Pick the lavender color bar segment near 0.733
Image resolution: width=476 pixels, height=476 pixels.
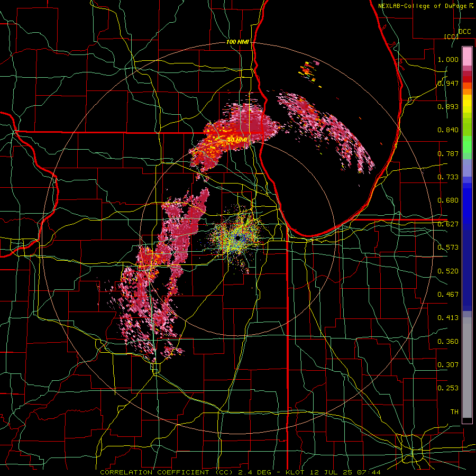(x=467, y=168)
